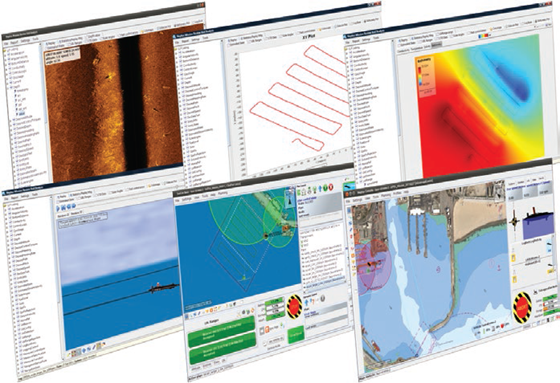This screenshot has height=383, width=560.
Task: Select the top tool in the harbor map's vertical toolbar
Action: click(x=349, y=210)
